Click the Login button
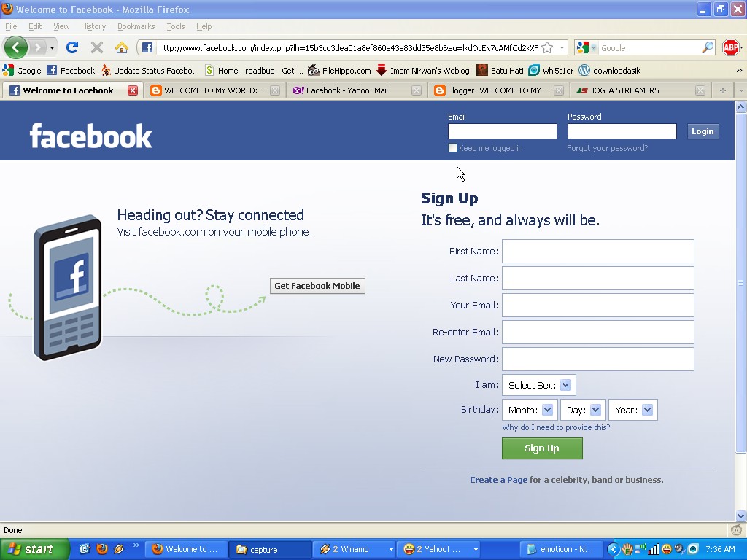Image resolution: width=747 pixels, height=560 pixels. (703, 131)
